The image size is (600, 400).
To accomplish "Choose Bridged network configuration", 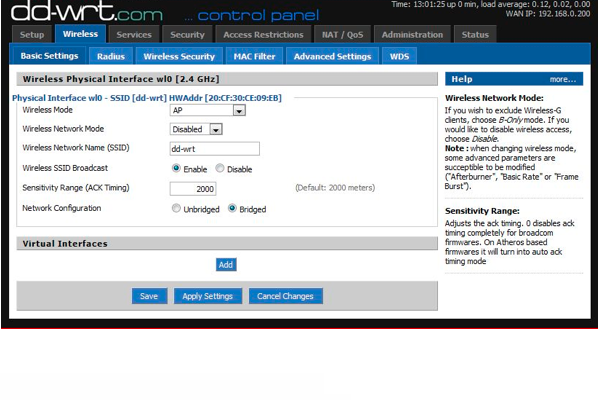I will click(233, 209).
